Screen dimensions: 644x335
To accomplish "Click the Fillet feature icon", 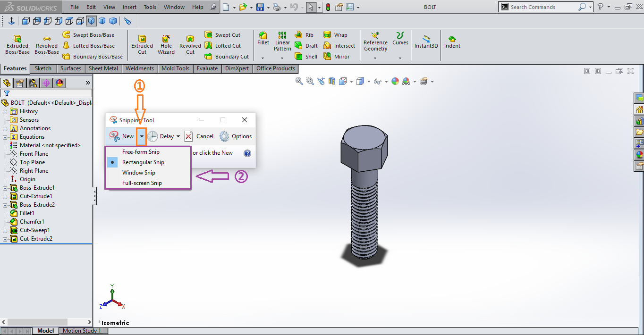I will tap(263, 39).
